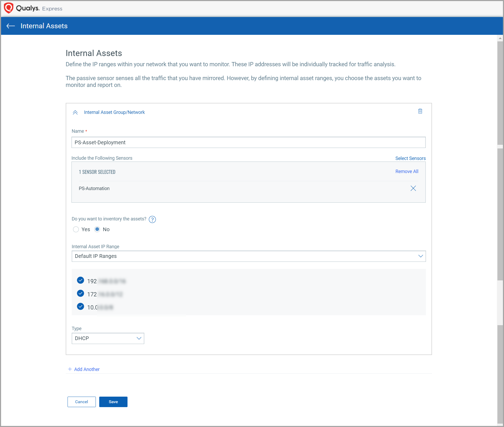
Task: Click the Qualys logo icon
Action: coord(9,8)
